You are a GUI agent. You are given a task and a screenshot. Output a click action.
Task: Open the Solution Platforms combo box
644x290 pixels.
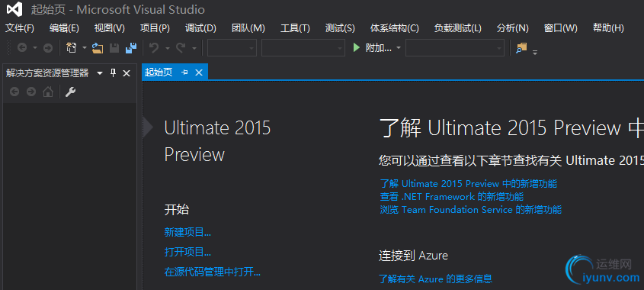point(303,48)
